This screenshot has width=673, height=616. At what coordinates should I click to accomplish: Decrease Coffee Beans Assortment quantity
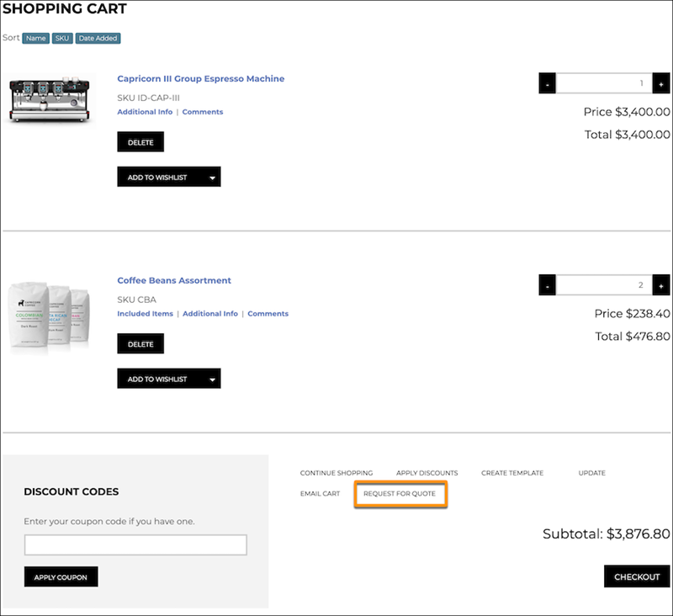click(548, 285)
